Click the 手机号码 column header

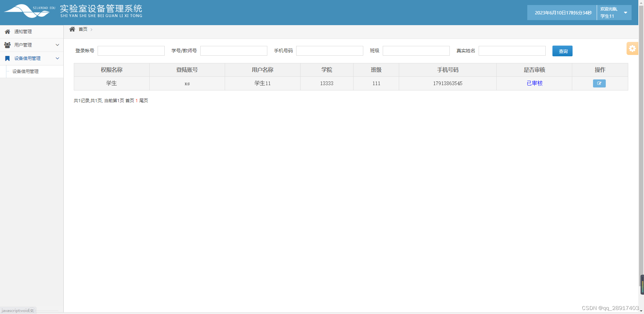[x=448, y=70]
